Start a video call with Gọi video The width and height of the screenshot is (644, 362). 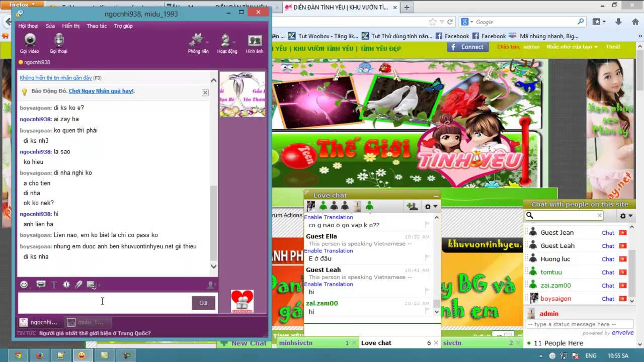click(30, 44)
